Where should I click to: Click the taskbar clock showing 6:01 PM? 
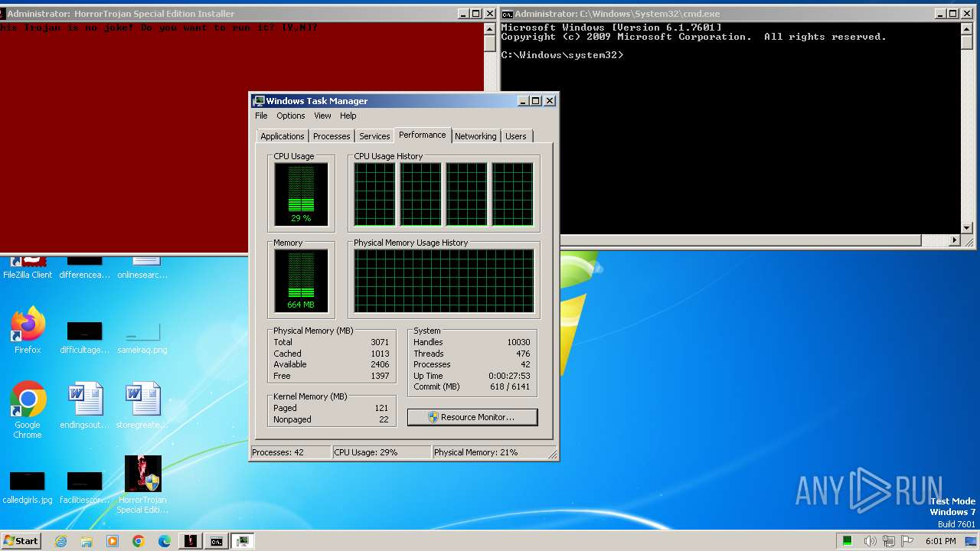(940, 541)
